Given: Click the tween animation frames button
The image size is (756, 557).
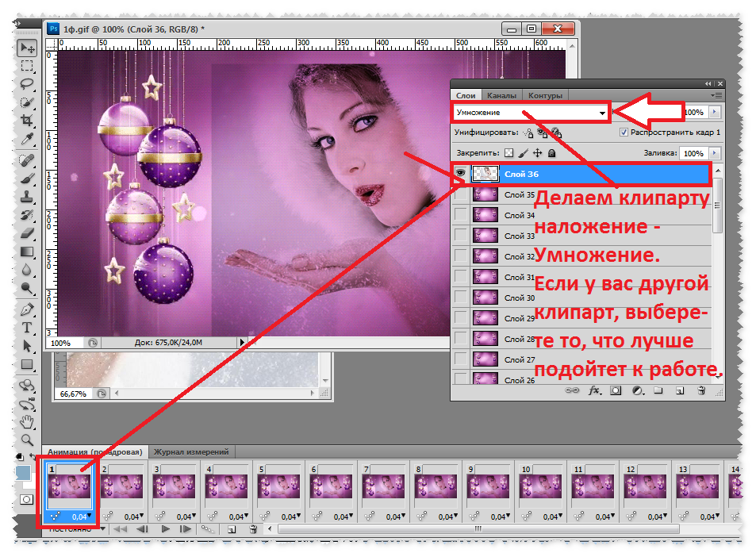Looking at the screenshot, I should point(207,529).
